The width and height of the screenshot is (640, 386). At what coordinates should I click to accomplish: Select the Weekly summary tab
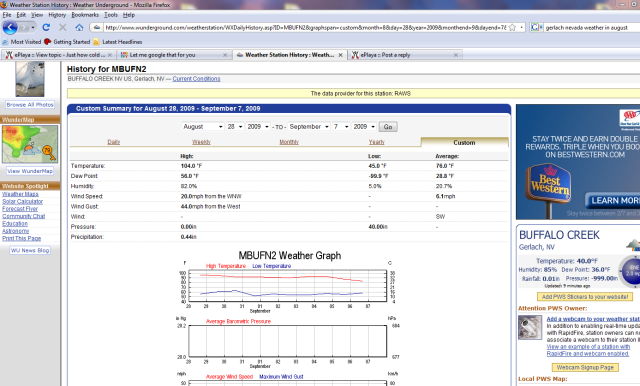tap(201, 142)
